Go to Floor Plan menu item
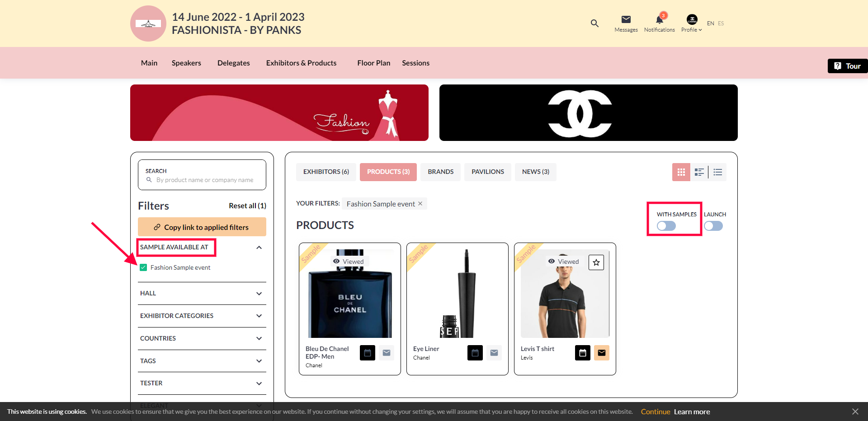This screenshot has height=421, width=868. (x=373, y=63)
